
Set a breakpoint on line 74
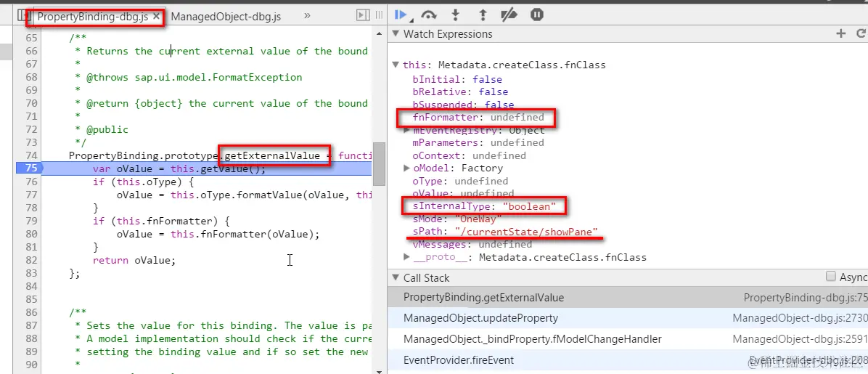click(31, 155)
